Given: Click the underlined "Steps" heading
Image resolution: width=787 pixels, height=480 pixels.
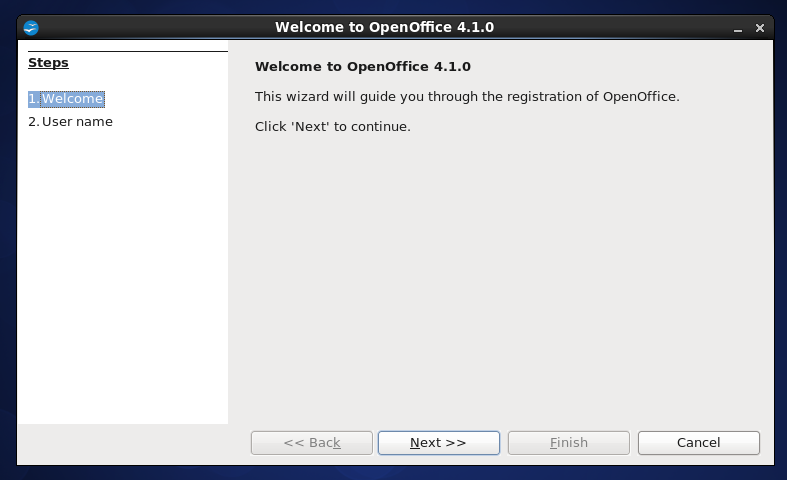Looking at the screenshot, I should pyautogui.click(x=48, y=63).
